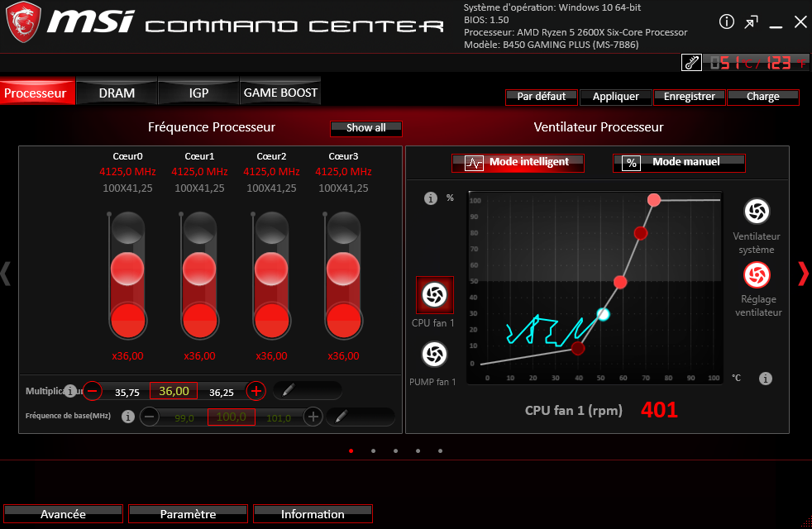Screen dimensions: 812x529
Task: Select fan curve point at 80 percent
Action: [x=641, y=233]
